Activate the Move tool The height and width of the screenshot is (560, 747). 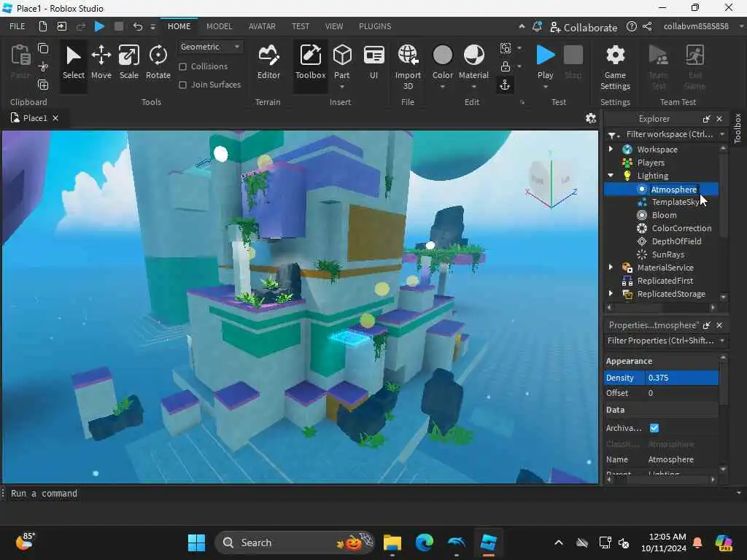[101, 63]
